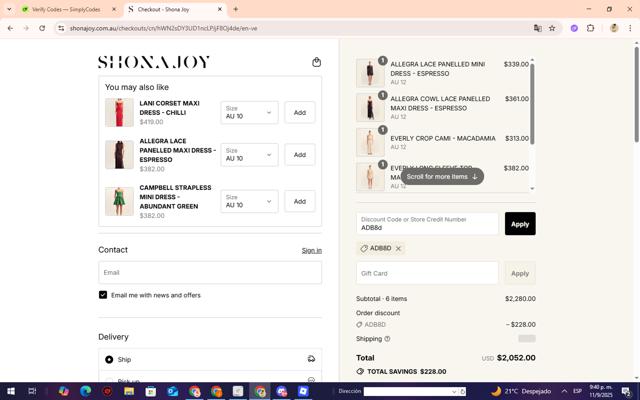Viewport: 640px width, 400px height.
Task: Open File Explorer from taskbar
Action: click(129, 391)
